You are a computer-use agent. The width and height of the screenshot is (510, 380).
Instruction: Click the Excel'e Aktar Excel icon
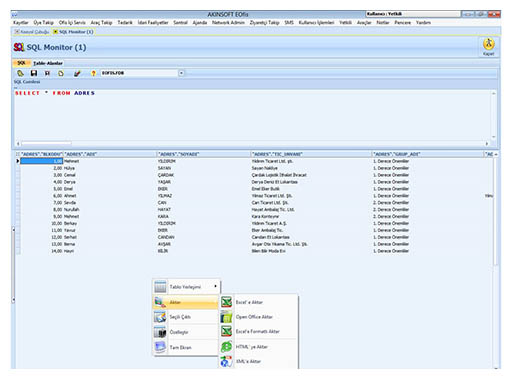point(227,302)
